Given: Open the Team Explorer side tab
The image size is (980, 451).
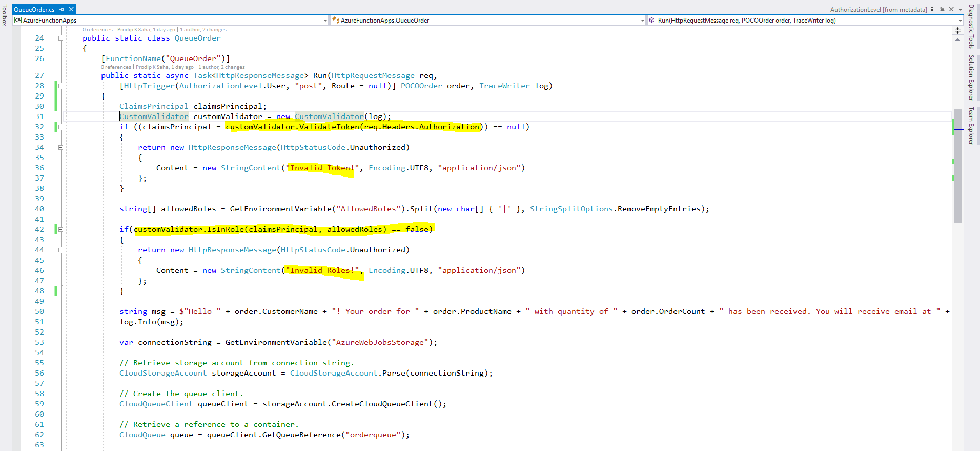Looking at the screenshot, I should [971, 126].
